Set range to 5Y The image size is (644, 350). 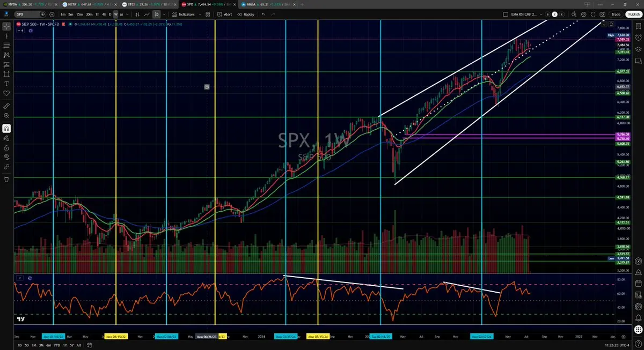tap(72, 345)
